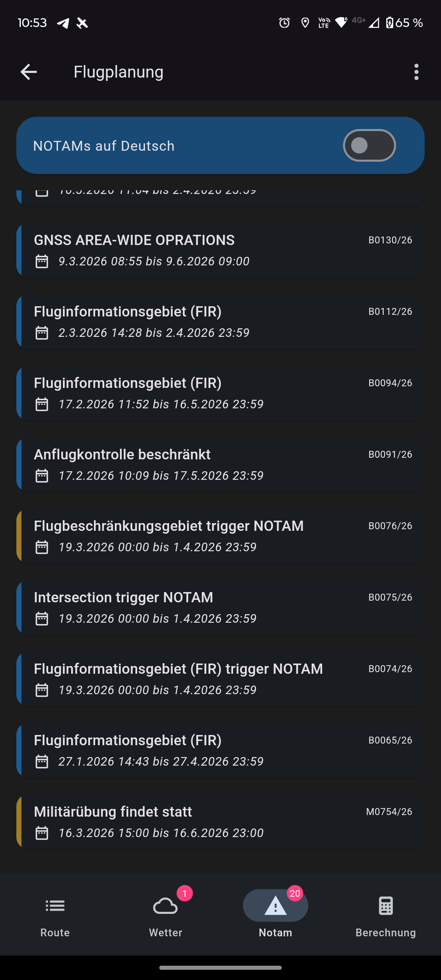Tap the back arrow in header

click(29, 72)
